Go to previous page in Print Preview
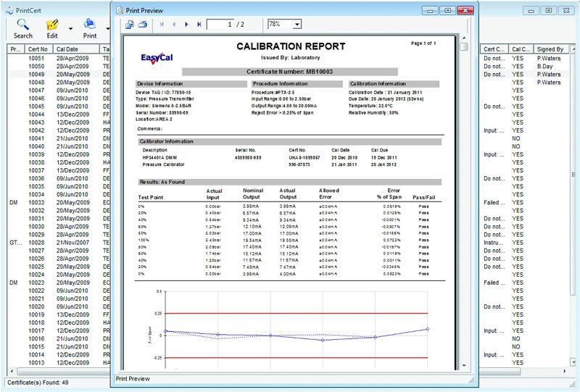The width and height of the screenshot is (580, 392). tap(174, 25)
